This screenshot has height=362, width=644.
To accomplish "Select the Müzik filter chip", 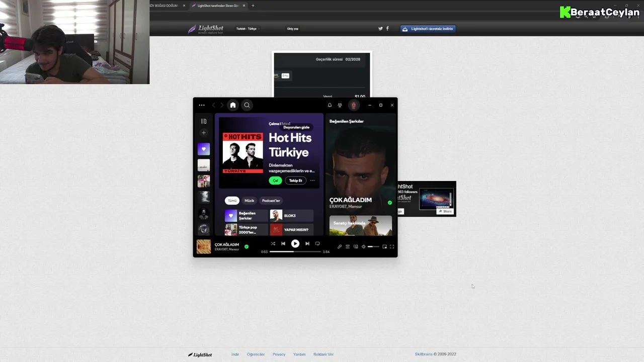I will [x=250, y=201].
